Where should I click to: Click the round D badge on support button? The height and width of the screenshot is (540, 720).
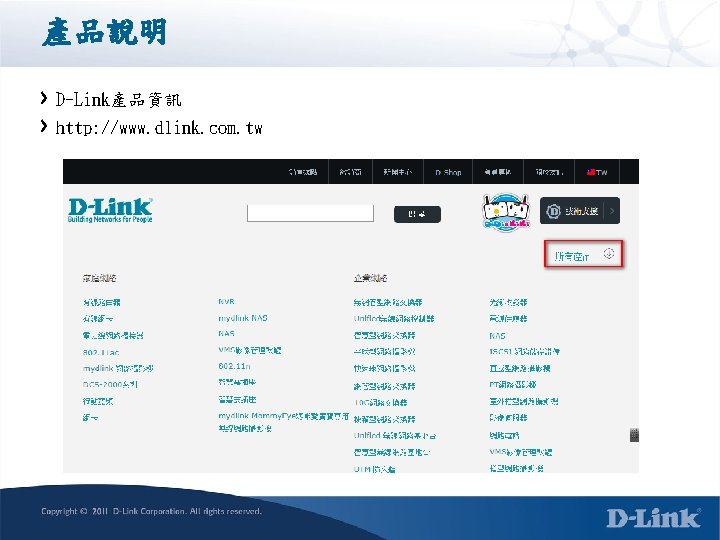[x=553, y=211]
